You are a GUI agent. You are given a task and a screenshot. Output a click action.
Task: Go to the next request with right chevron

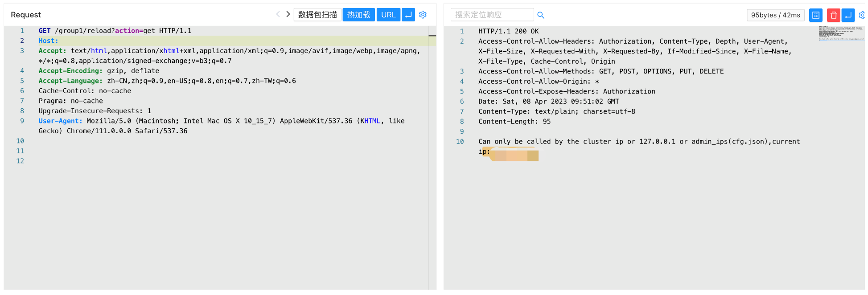click(x=288, y=14)
